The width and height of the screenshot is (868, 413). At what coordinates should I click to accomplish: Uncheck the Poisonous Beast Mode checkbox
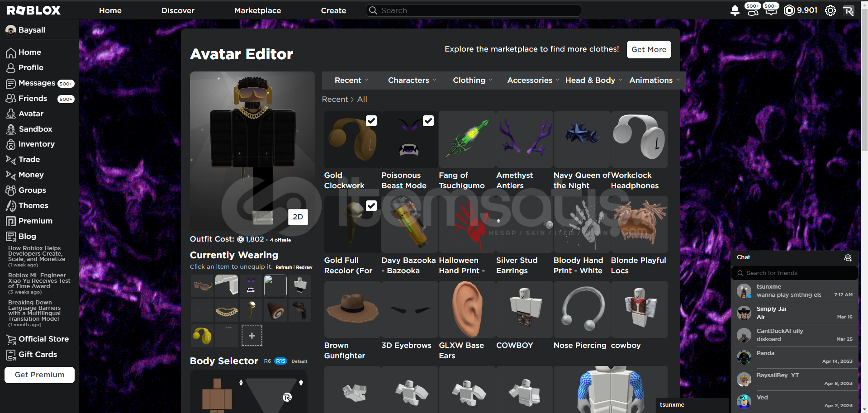428,121
